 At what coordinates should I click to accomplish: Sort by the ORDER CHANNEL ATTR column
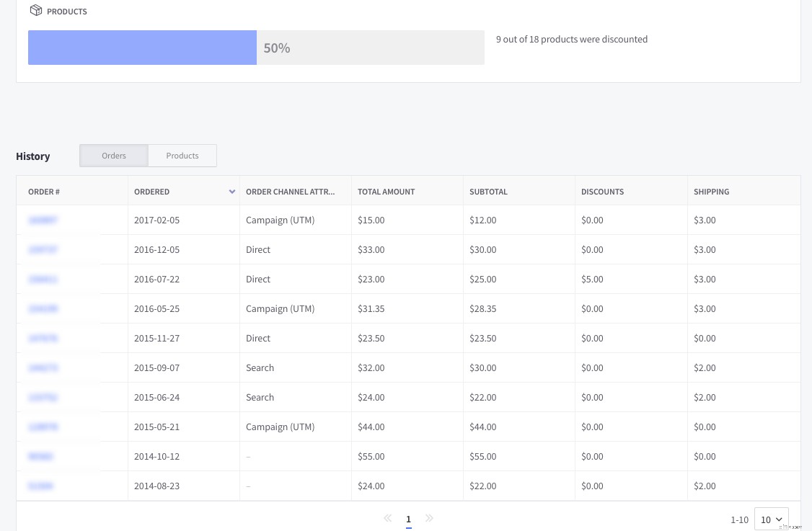pyautogui.click(x=290, y=192)
